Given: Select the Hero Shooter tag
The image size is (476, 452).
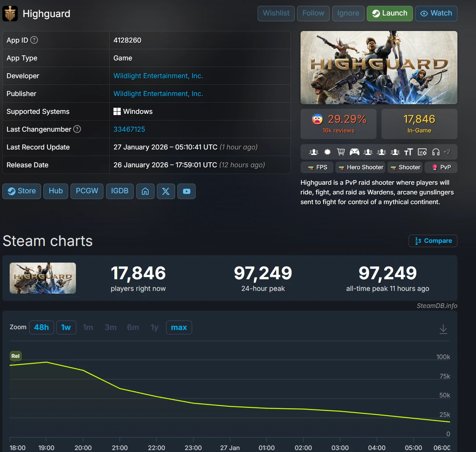Looking at the screenshot, I should coord(361,167).
